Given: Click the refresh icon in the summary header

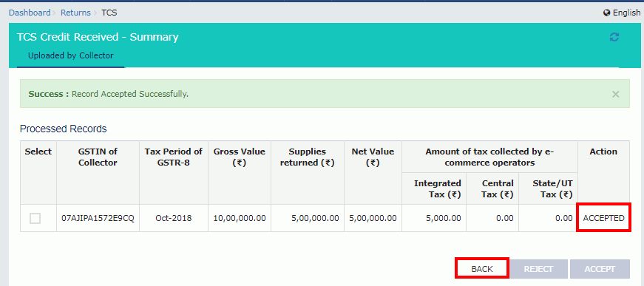Looking at the screenshot, I should (614, 37).
